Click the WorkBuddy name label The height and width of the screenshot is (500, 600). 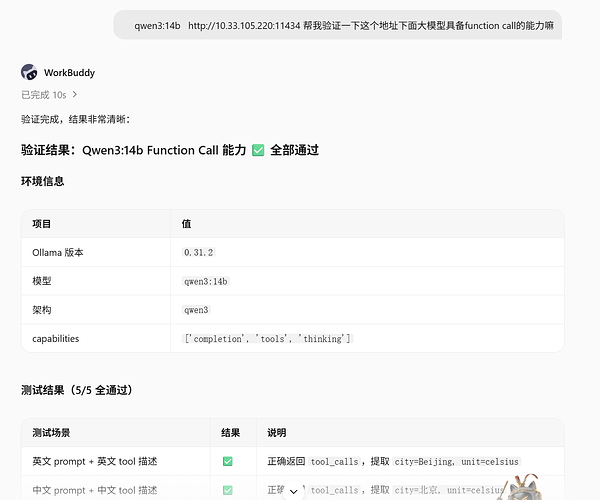pyautogui.click(x=69, y=73)
